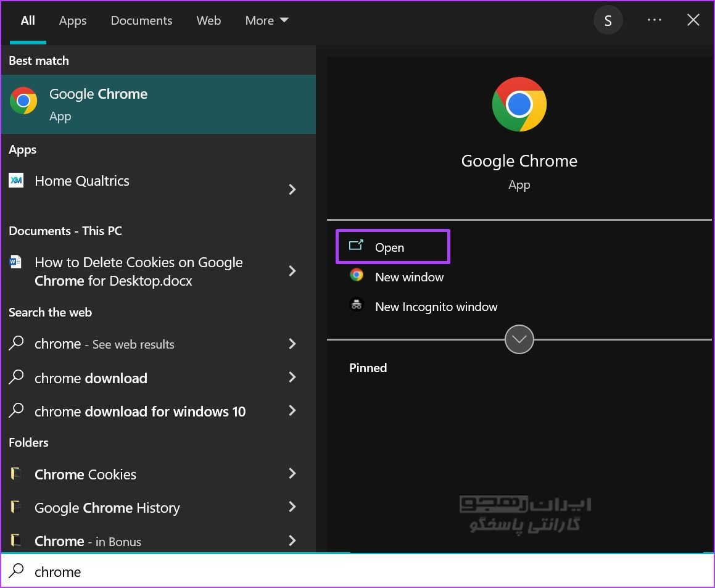Open the Home Qualtrics app result

click(x=158, y=189)
